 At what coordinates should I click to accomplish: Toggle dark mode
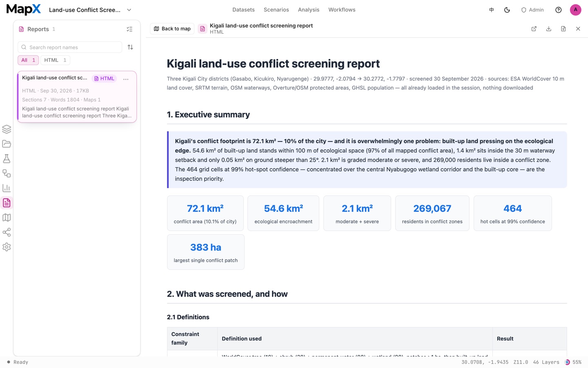507,10
